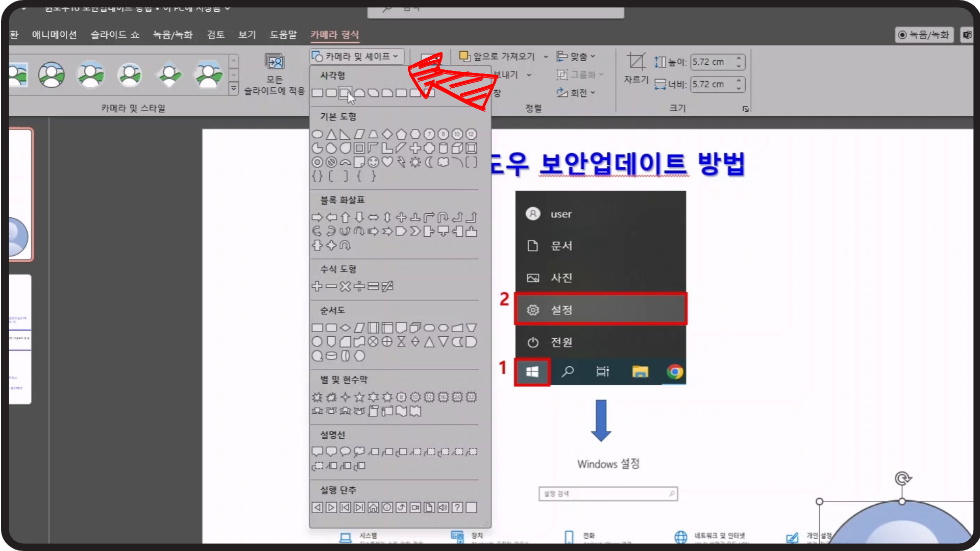Viewport: 980px width, 551px height.
Task: Select the rounded rectangle shape
Action: pyautogui.click(x=331, y=93)
